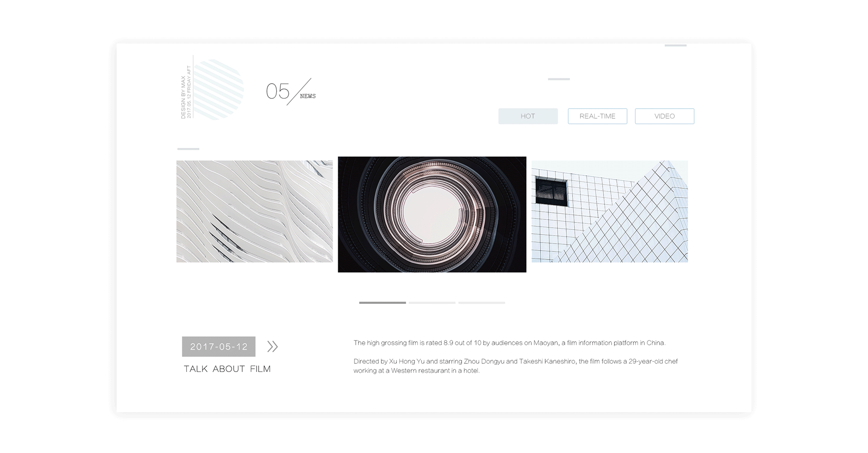Click the small grey dash above thumbnails
The image size is (868, 453).
[x=188, y=149]
